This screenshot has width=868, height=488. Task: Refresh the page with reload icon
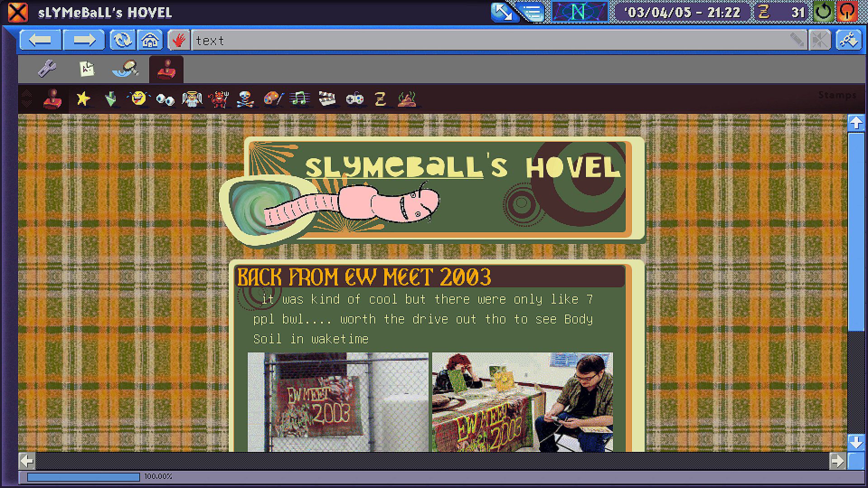point(122,40)
